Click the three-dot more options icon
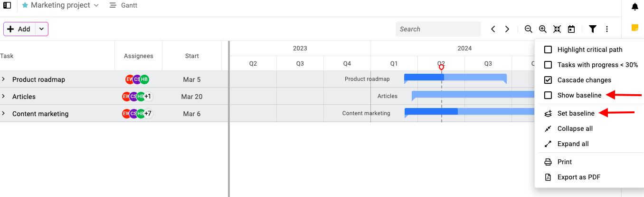Image resolution: width=644 pixels, height=197 pixels. (607, 29)
